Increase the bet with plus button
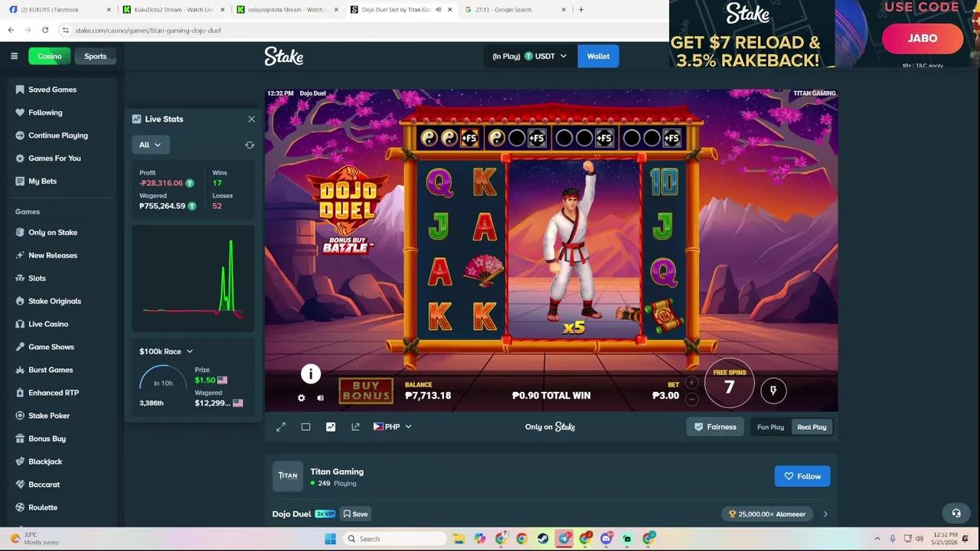Viewport: 980px width, 551px height. click(x=691, y=383)
